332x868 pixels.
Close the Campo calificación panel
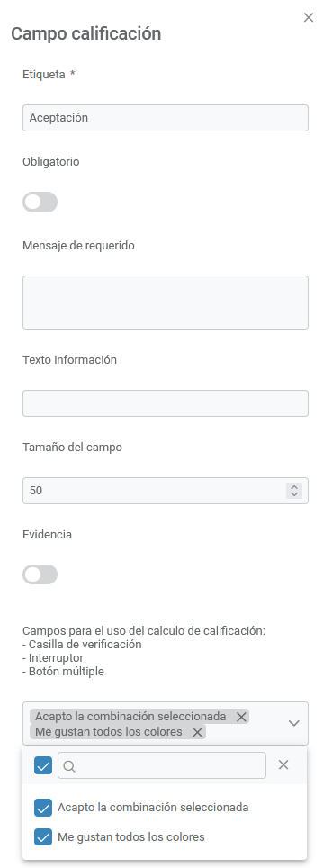(x=309, y=18)
